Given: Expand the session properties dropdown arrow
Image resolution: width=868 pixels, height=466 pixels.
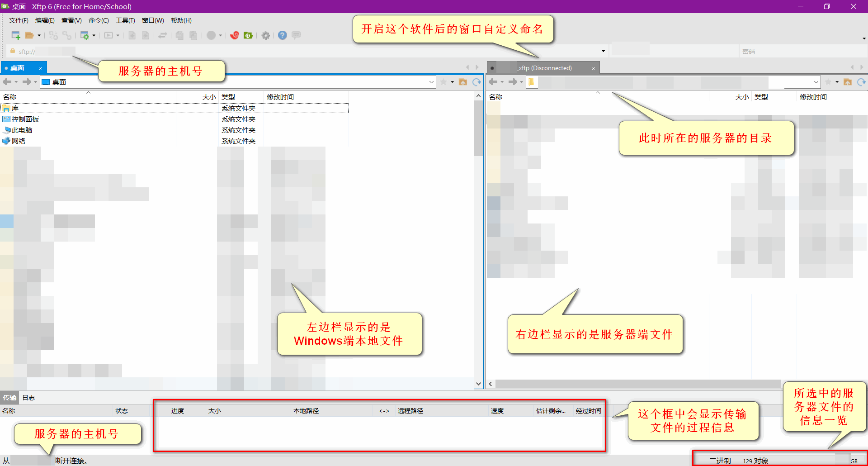Looking at the screenshot, I should click(x=94, y=35).
